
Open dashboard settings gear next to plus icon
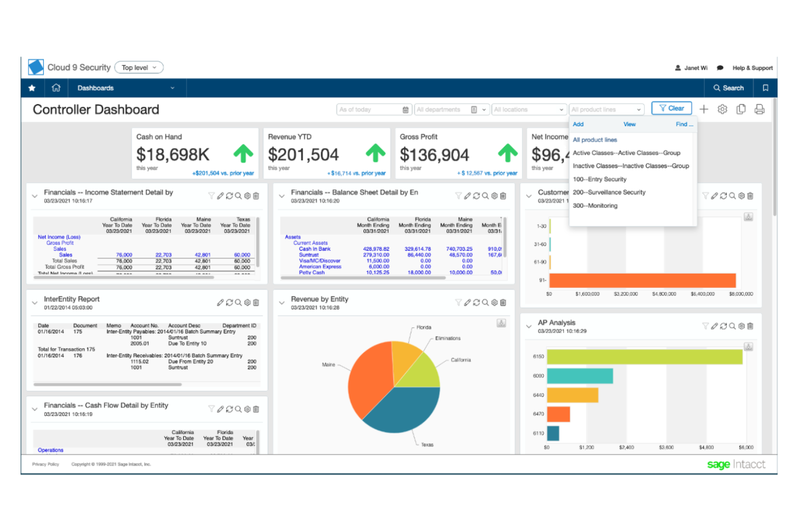(723, 109)
